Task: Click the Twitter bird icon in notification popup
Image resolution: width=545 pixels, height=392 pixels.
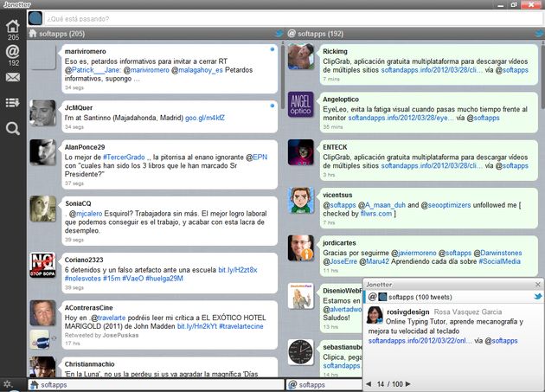Action: pos(538,297)
